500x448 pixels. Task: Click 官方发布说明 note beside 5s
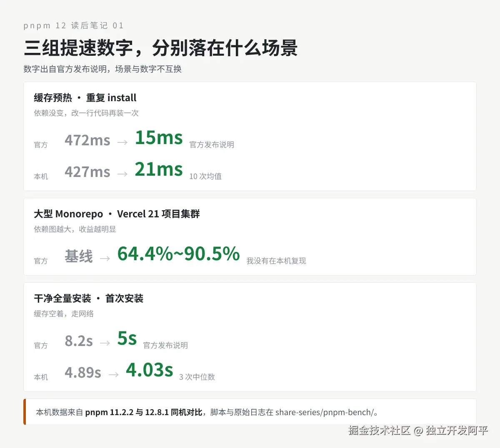[165, 346]
